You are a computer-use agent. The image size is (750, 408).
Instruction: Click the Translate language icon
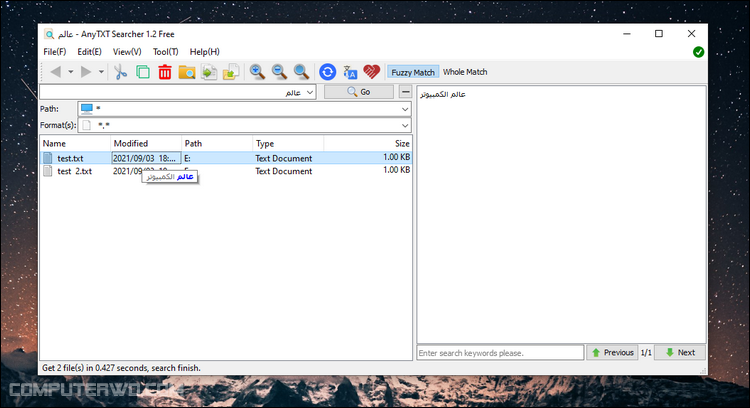pyautogui.click(x=350, y=72)
